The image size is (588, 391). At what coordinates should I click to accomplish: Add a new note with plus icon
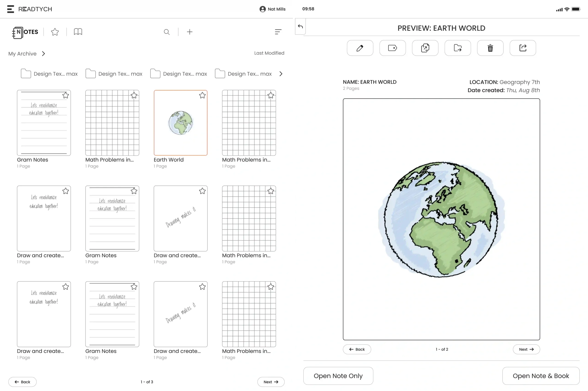[x=189, y=32]
